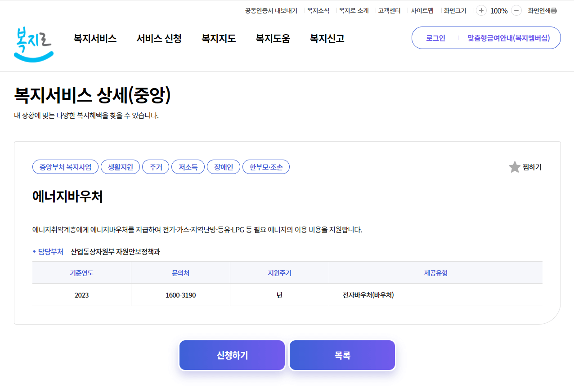
Task: Open the 복지신고 menu
Action: point(326,39)
